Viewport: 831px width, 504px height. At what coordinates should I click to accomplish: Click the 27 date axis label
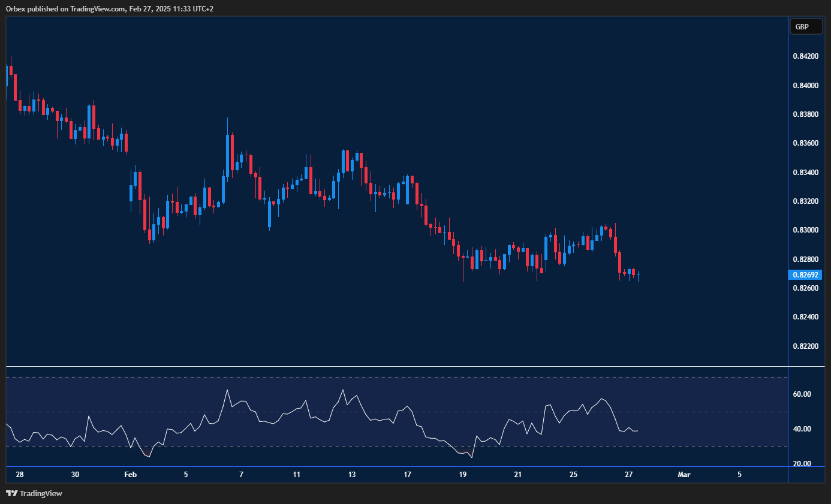[x=628, y=474]
